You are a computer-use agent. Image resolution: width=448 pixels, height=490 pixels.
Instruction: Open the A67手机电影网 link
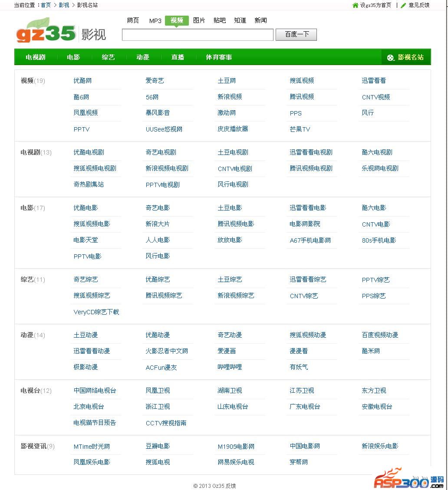tap(310, 240)
